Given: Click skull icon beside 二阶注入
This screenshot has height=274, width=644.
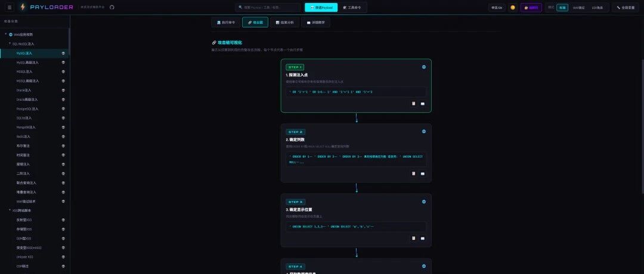Looking at the screenshot, I should pos(63,174).
